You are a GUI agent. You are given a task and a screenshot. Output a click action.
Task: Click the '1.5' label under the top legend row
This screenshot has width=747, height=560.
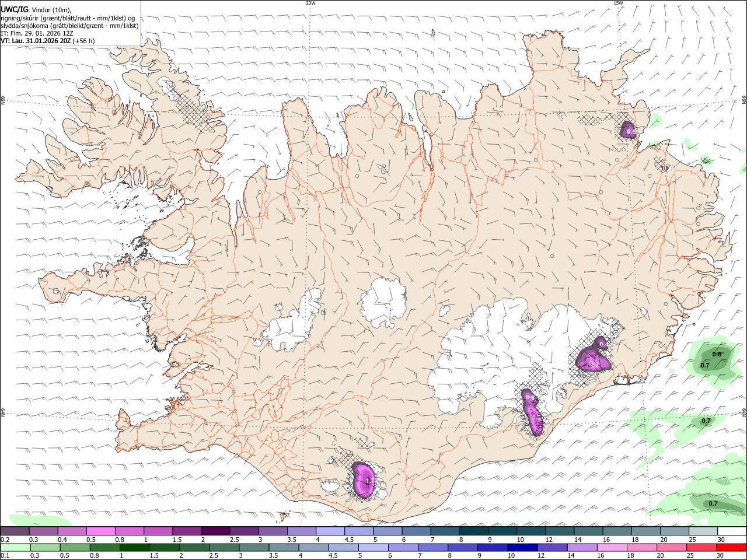(x=177, y=540)
